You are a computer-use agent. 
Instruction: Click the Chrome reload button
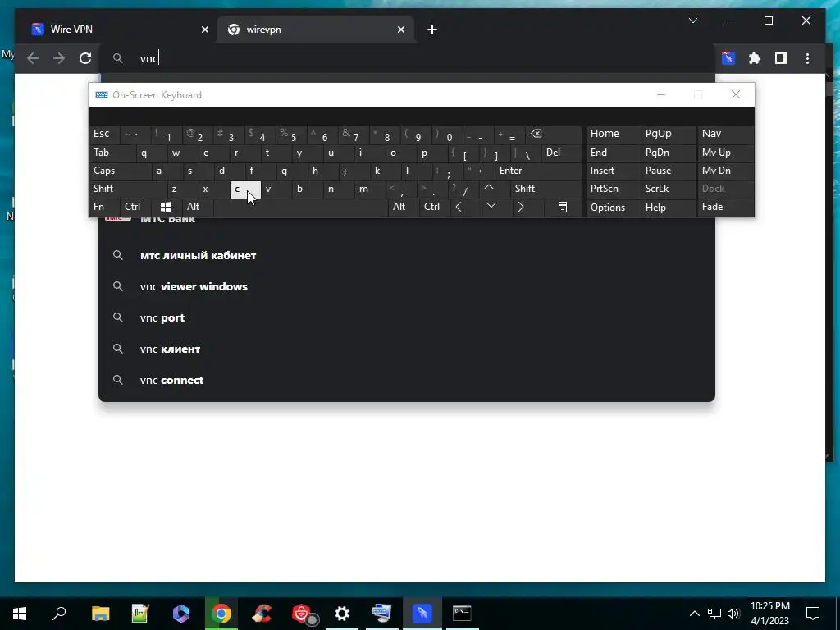(85, 58)
